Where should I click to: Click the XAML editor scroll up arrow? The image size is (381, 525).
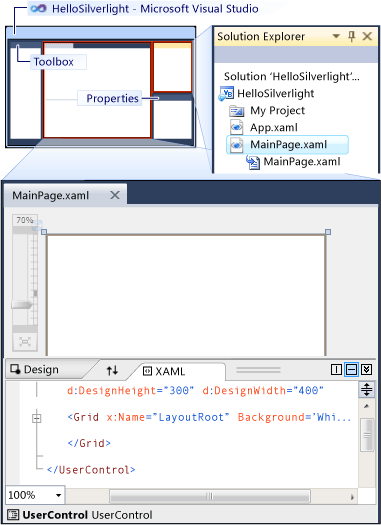click(367, 406)
